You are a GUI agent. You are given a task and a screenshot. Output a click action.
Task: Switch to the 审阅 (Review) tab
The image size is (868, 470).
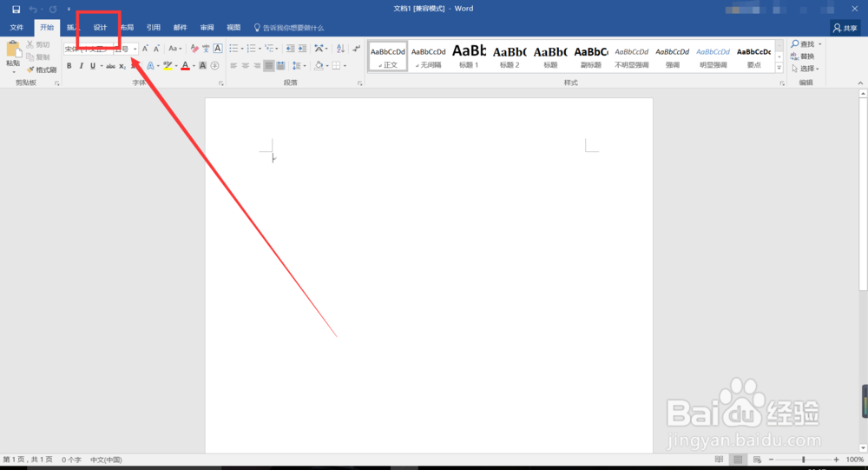click(207, 27)
